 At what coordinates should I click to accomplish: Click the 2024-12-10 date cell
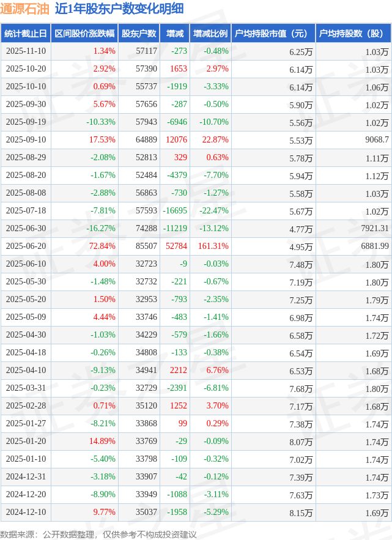[25, 512]
